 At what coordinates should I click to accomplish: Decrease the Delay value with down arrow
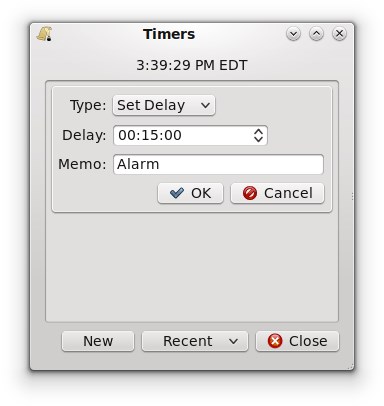pos(258,139)
